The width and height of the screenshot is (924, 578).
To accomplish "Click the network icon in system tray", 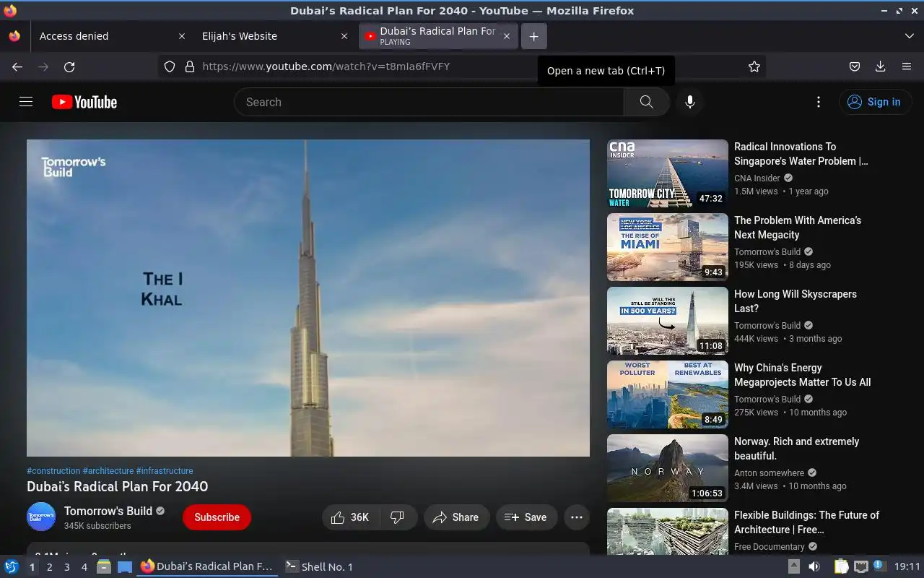I will [x=860, y=566].
